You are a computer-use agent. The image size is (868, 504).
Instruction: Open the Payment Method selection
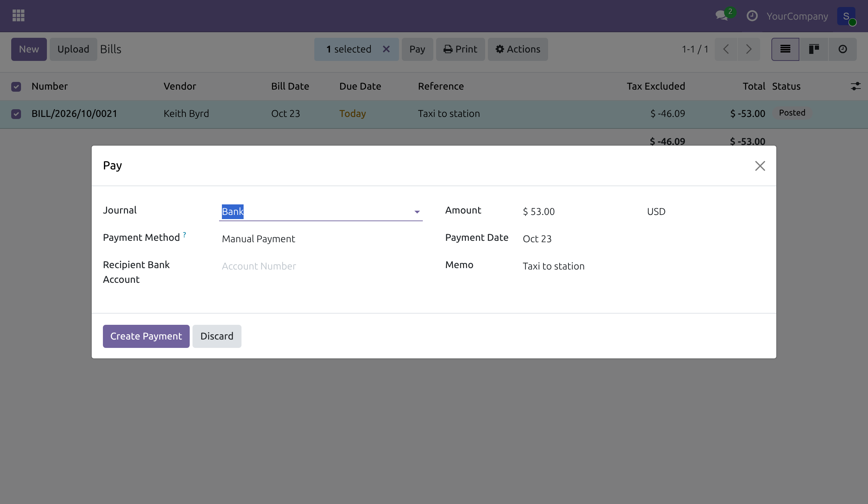point(321,239)
